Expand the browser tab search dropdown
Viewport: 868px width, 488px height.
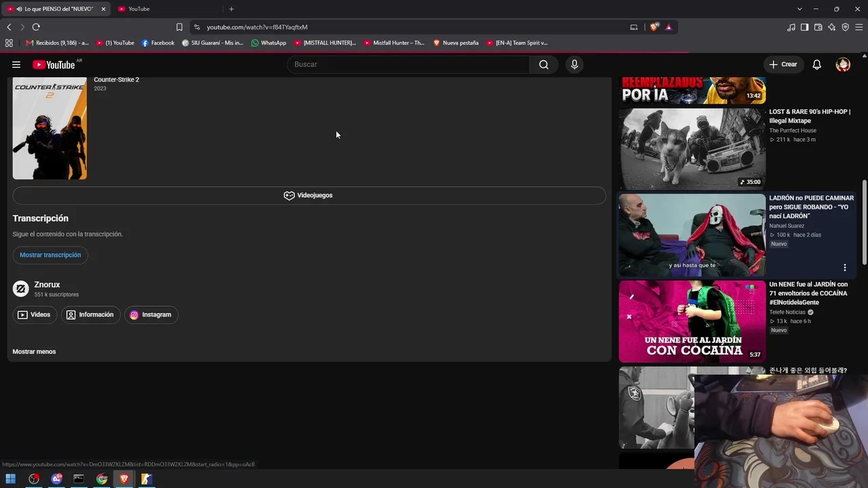(x=800, y=9)
